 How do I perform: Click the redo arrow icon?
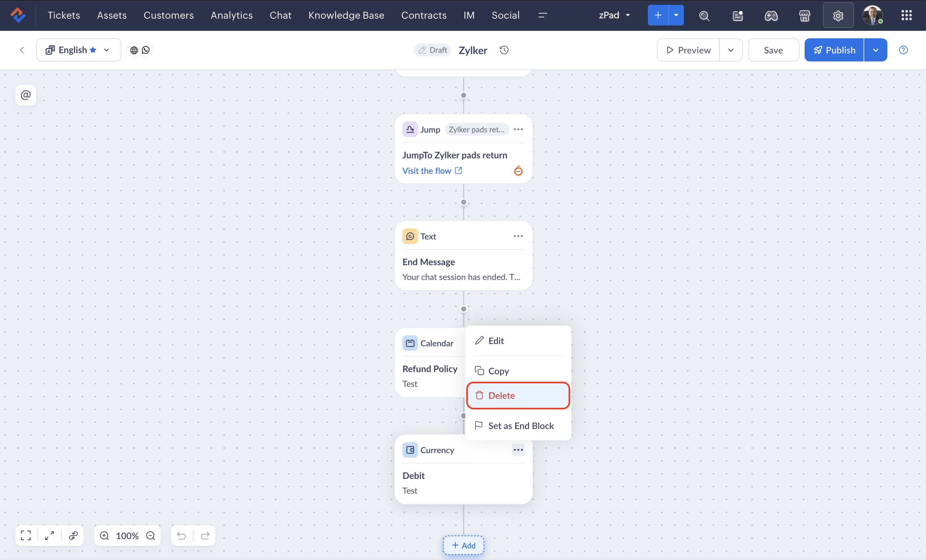coord(205,535)
